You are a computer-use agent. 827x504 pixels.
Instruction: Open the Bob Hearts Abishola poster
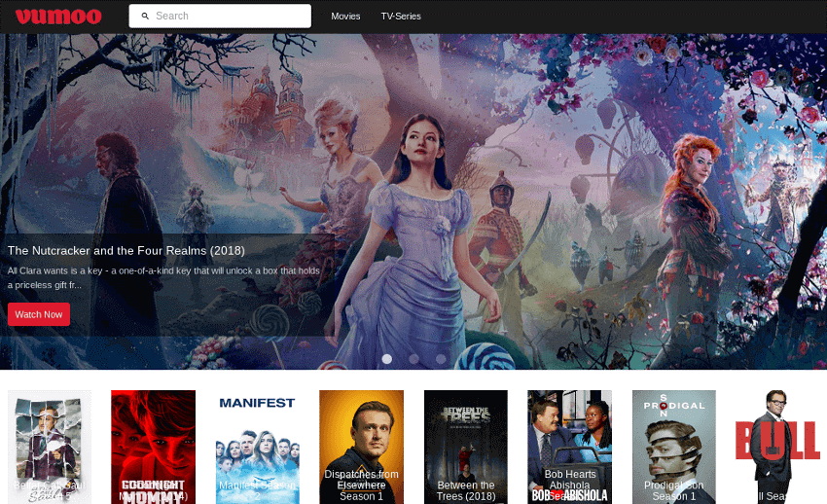(x=569, y=447)
